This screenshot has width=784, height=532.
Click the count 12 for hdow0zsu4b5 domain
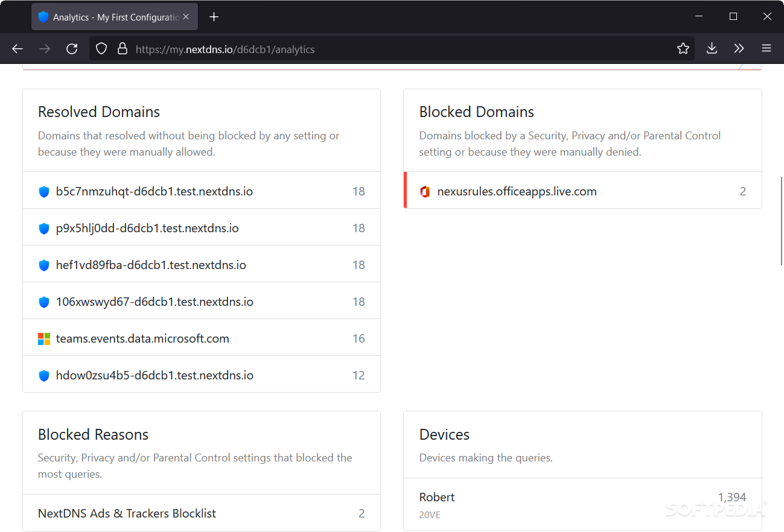tap(359, 375)
